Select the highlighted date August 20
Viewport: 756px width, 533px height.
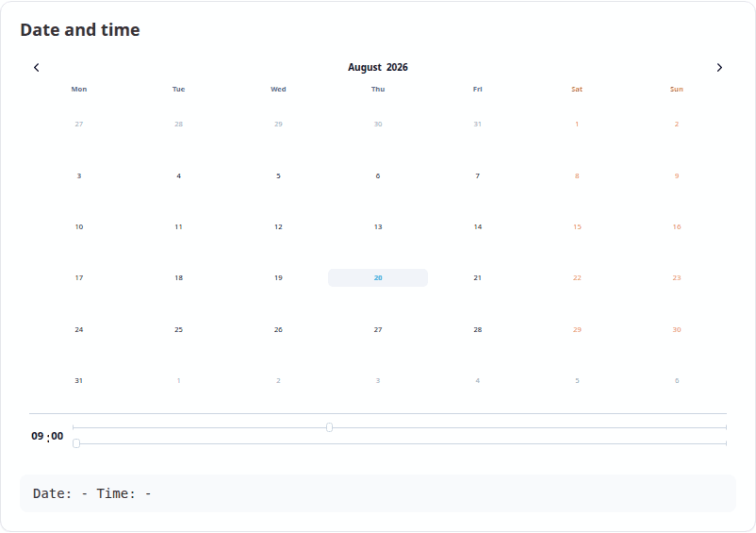(x=378, y=278)
